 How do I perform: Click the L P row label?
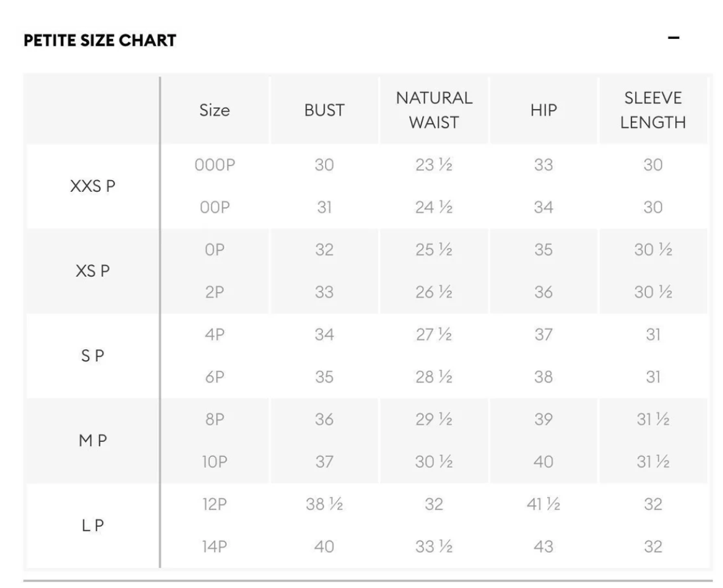click(93, 525)
